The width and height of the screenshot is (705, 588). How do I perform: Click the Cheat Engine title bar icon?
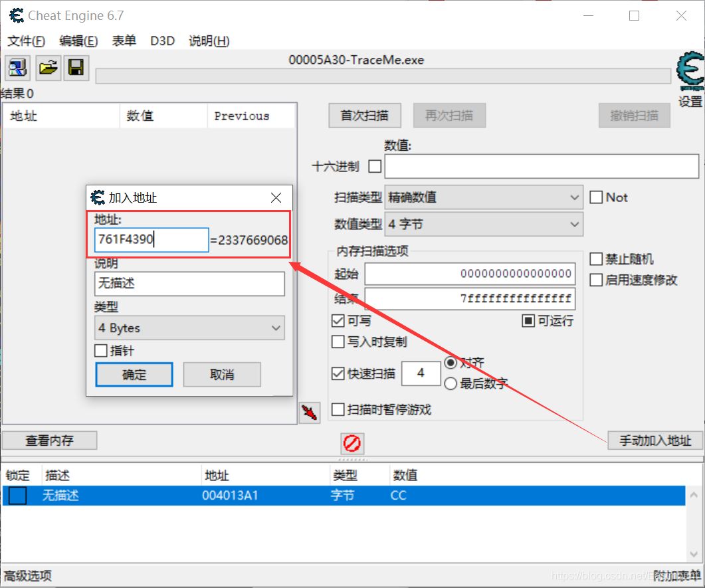[x=16, y=16]
